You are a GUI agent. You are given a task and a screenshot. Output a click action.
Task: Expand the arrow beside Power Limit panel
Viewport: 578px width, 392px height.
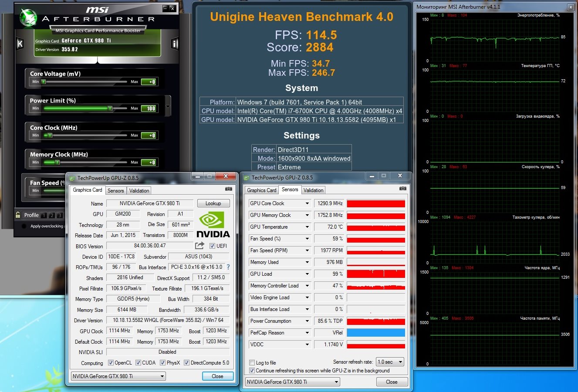[x=168, y=106]
